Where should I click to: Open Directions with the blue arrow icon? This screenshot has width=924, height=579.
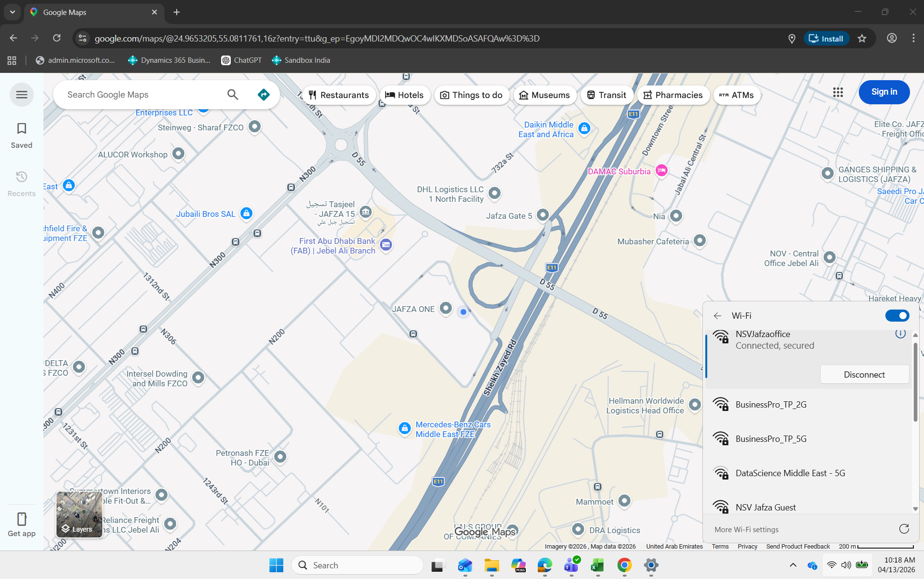pos(264,95)
